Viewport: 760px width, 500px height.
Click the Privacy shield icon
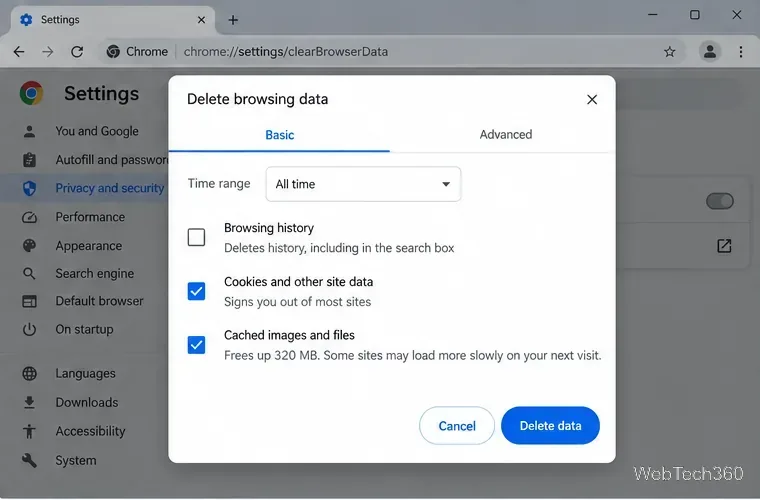pyautogui.click(x=29, y=188)
